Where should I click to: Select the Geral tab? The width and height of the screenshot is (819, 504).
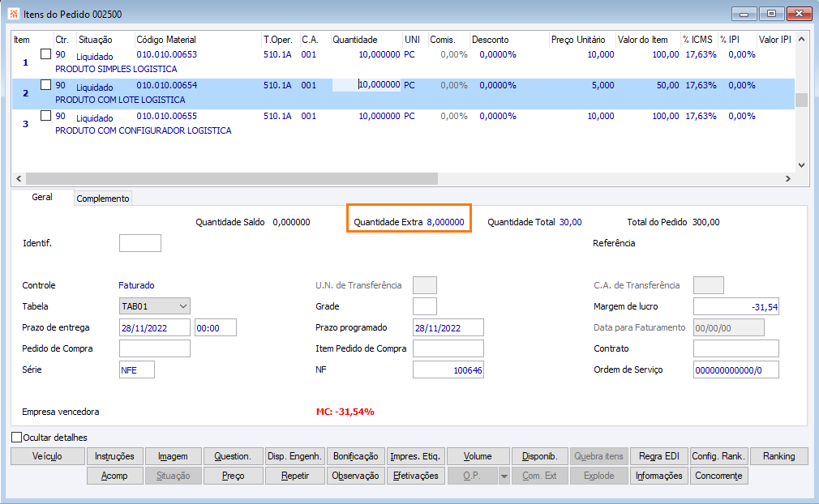coord(42,197)
